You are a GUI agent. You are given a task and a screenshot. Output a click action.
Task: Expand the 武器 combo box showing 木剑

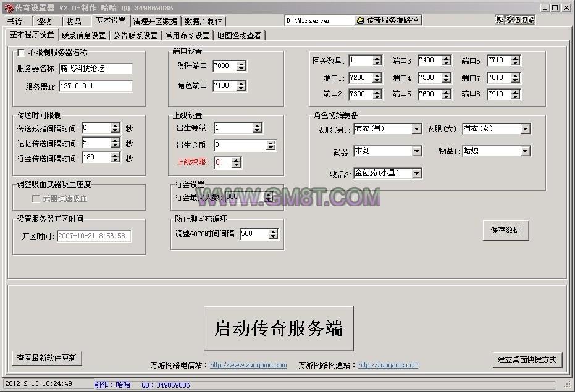(416, 151)
